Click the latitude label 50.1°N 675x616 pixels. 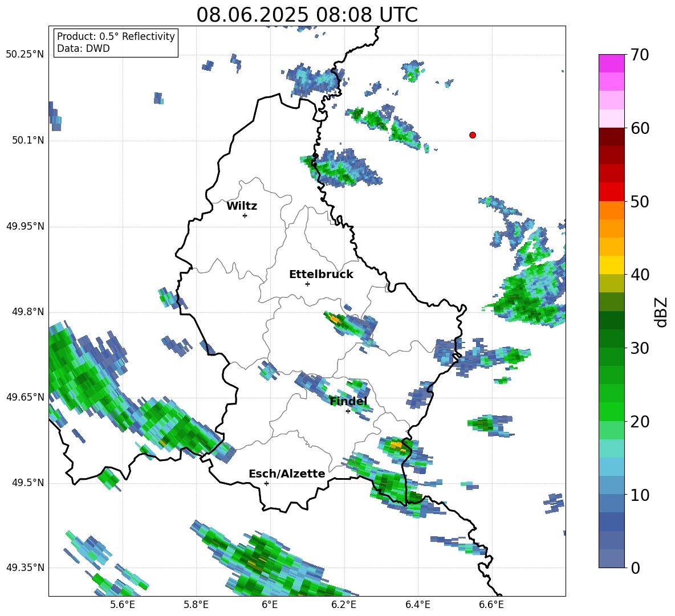(x=29, y=140)
